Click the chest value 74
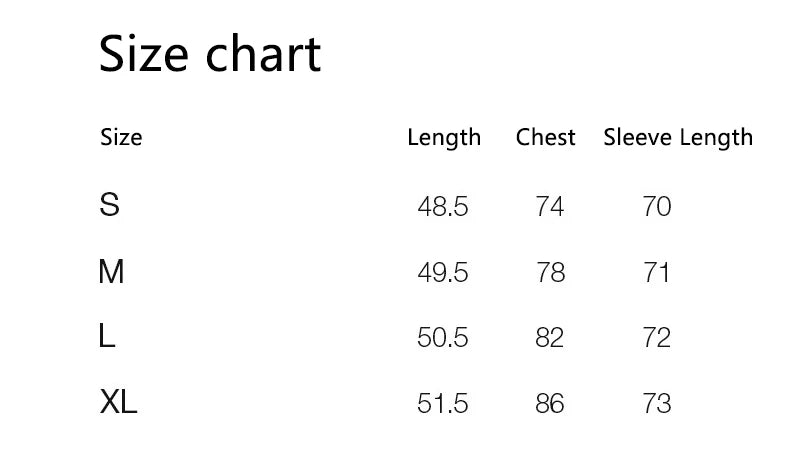Image resolution: width=790 pixels, height=453 pixels. click(550, 207)
